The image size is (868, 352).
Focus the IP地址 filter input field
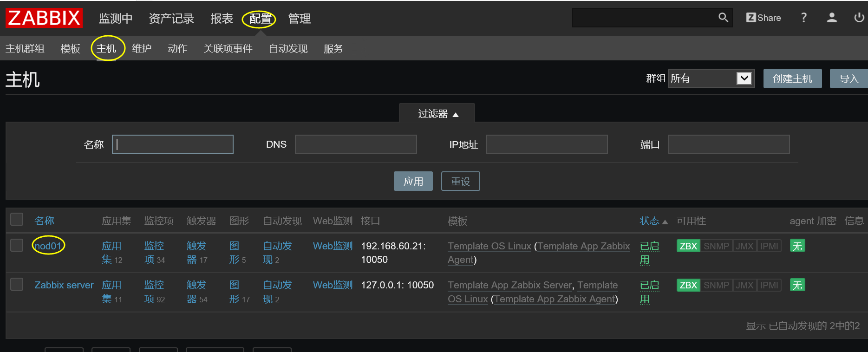pyautogui.click(x=547, y=144)
